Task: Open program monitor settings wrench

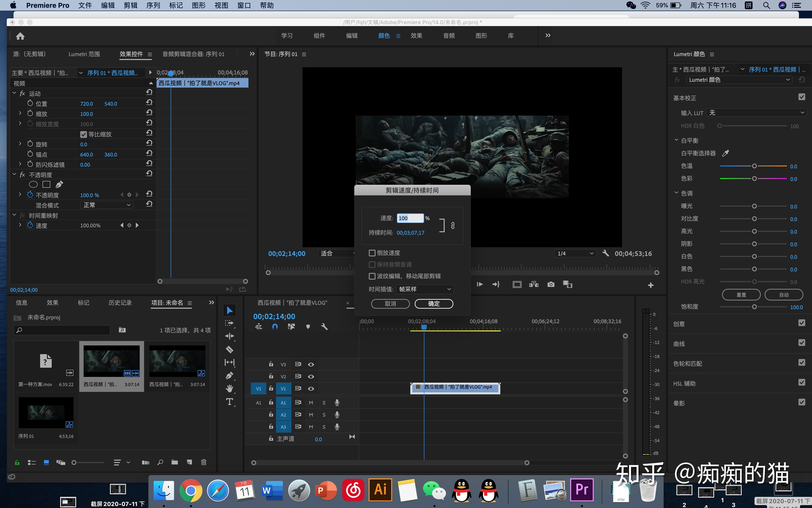Action: pyautogui.click(x=605, y=253)
